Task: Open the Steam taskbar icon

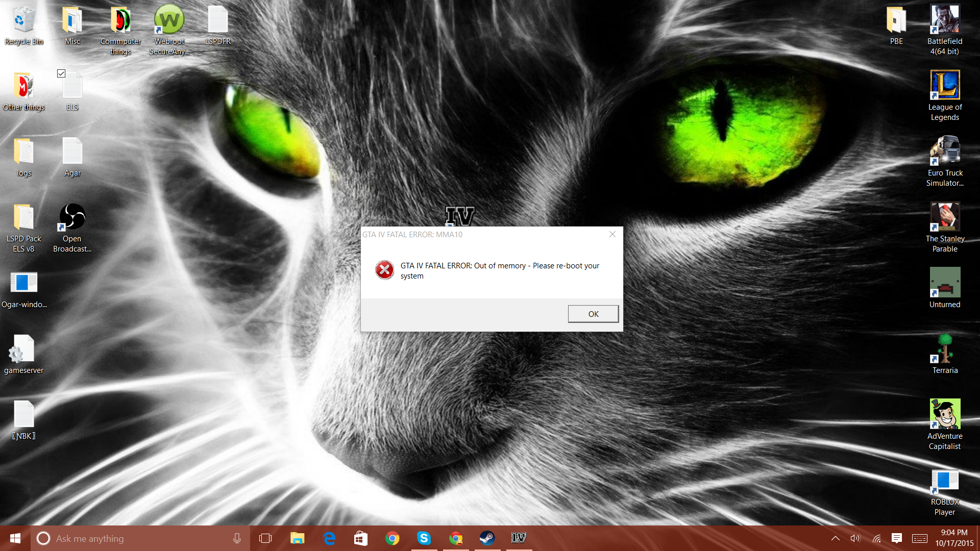Action: (487, 538)
